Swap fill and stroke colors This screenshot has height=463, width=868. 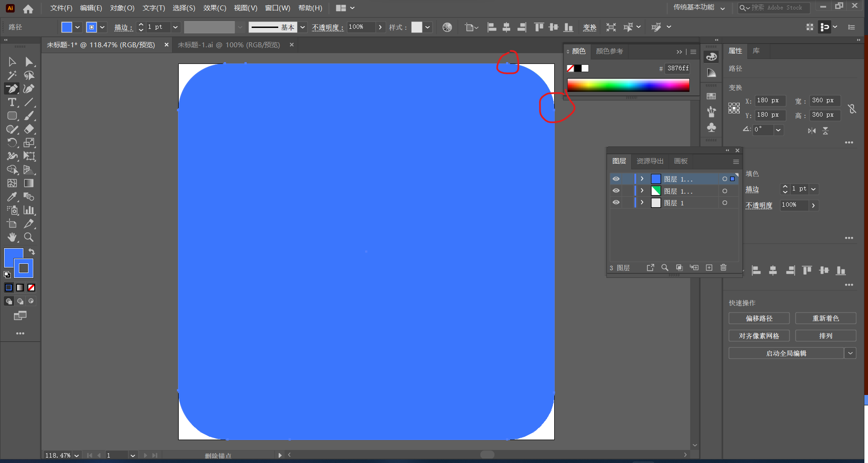point(32,251)
